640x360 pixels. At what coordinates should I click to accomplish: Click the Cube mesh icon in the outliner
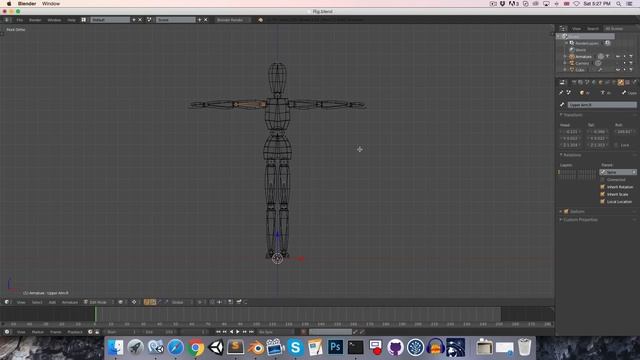pos(572,70)
